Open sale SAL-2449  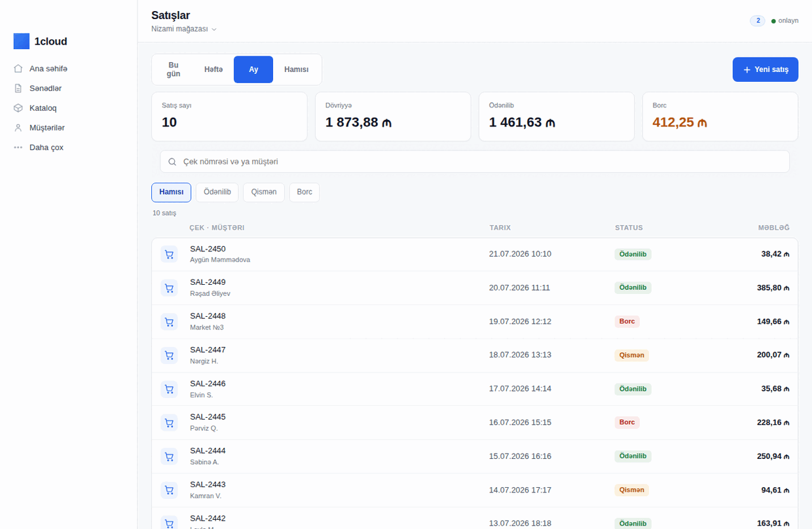click(x=475, y=288)
